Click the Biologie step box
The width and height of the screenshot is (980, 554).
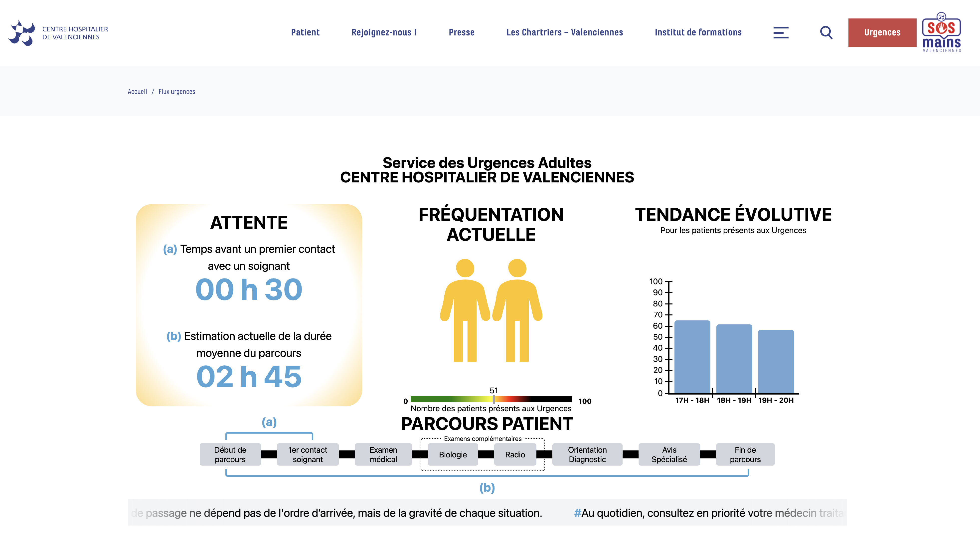click(x=453, y=454)
